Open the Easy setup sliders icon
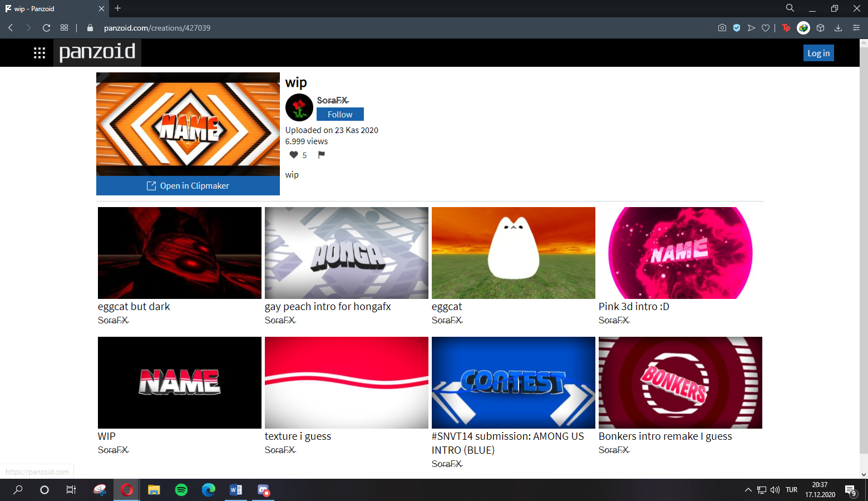Screen dimensions: 868x501 click(x=856, y=28)
